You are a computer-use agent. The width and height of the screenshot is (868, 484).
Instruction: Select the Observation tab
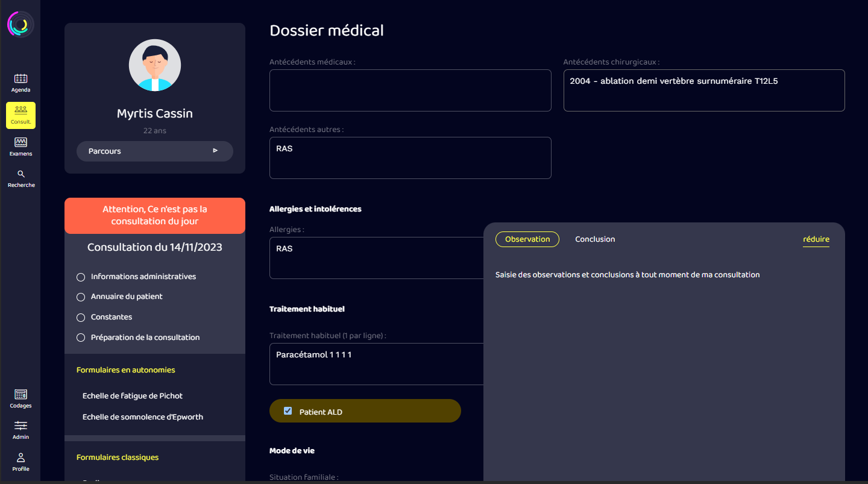pos(527,239)
